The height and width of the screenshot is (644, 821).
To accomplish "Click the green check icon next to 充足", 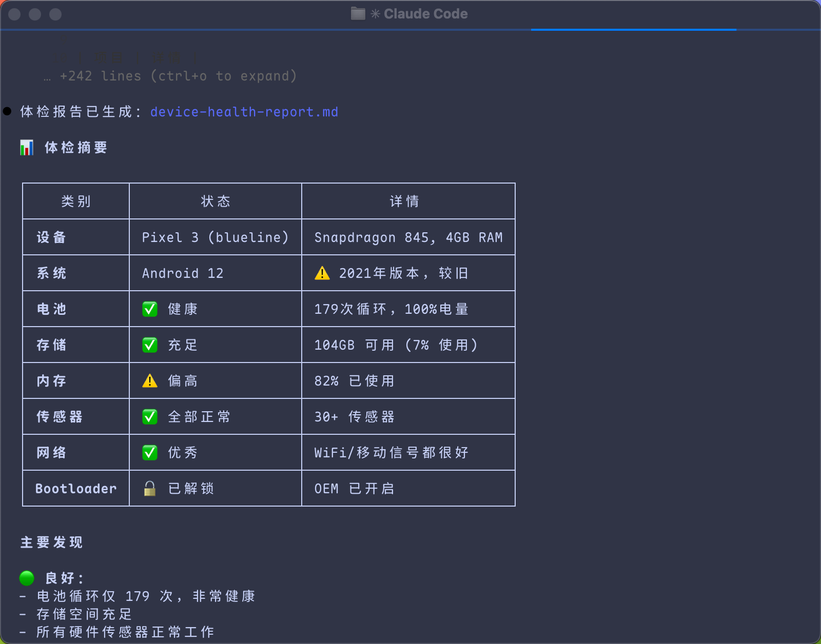I will click(150, 345).
